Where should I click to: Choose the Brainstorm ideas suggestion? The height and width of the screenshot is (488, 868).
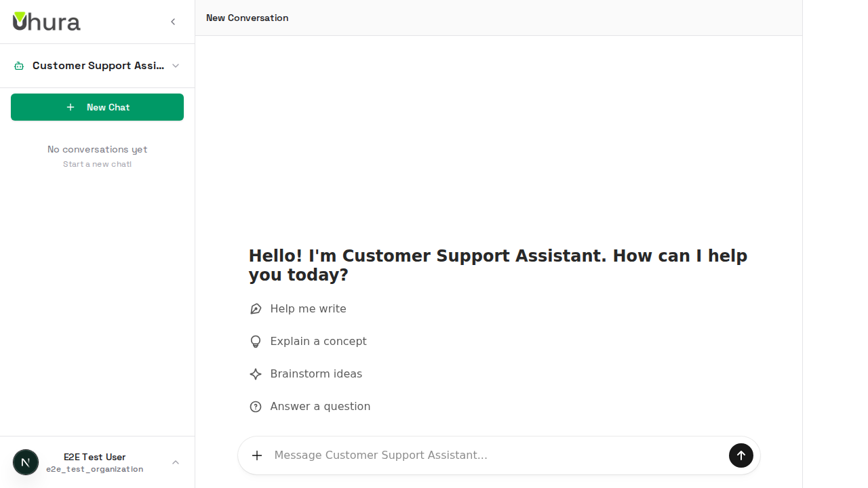(316, 374)
